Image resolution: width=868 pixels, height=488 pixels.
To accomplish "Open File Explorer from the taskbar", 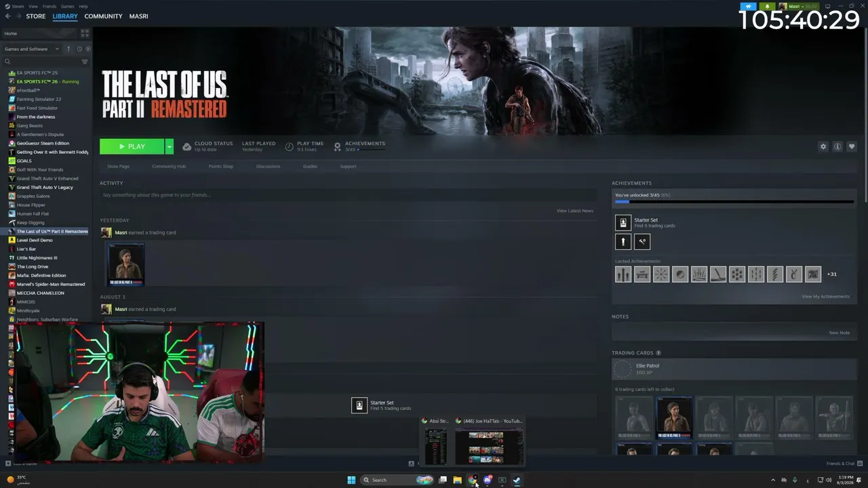I will [458, 480].
